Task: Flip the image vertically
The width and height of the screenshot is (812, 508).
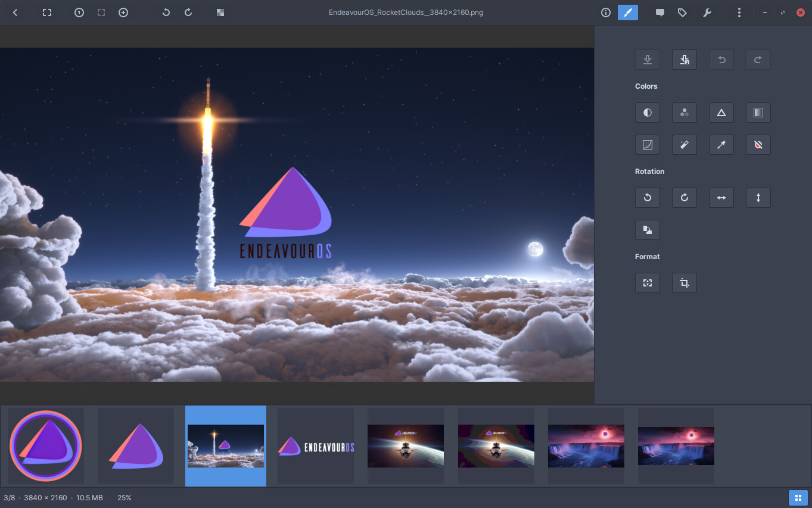Action: click(758, 198)
